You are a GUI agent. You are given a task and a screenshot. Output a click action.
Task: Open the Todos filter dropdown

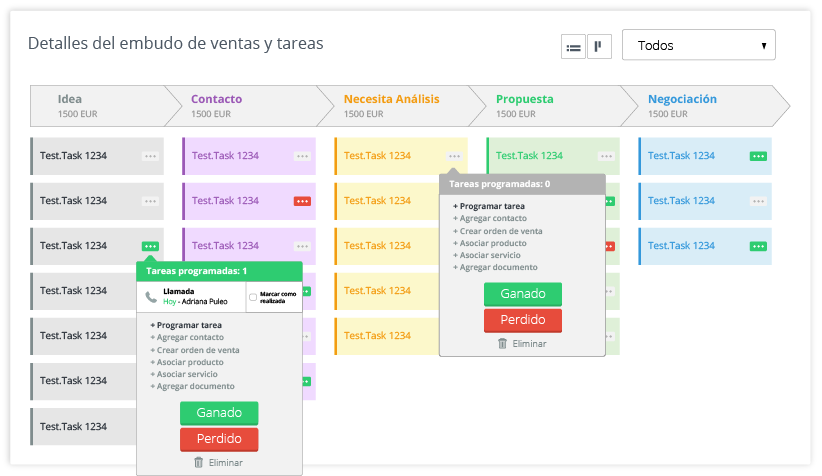click(x=698, y=45)
